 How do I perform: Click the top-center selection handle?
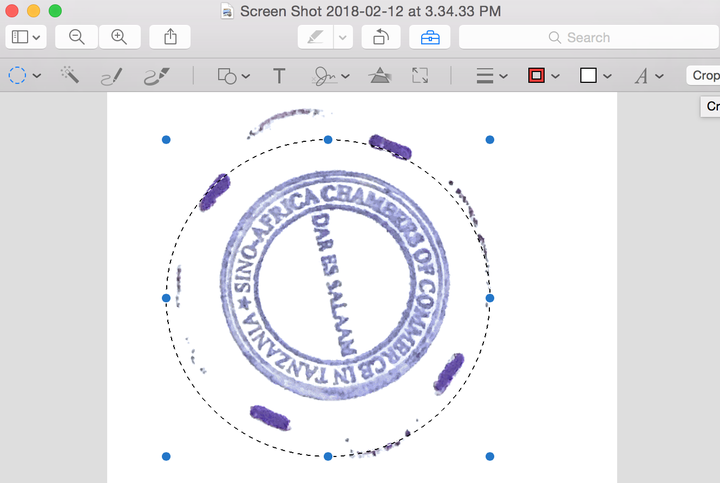[328, 140]
